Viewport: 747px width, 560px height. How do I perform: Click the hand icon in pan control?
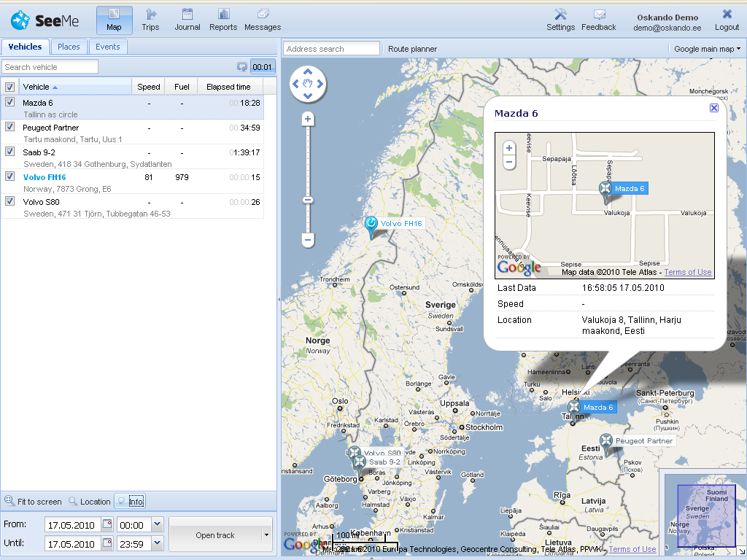click(x=308, y=84)
